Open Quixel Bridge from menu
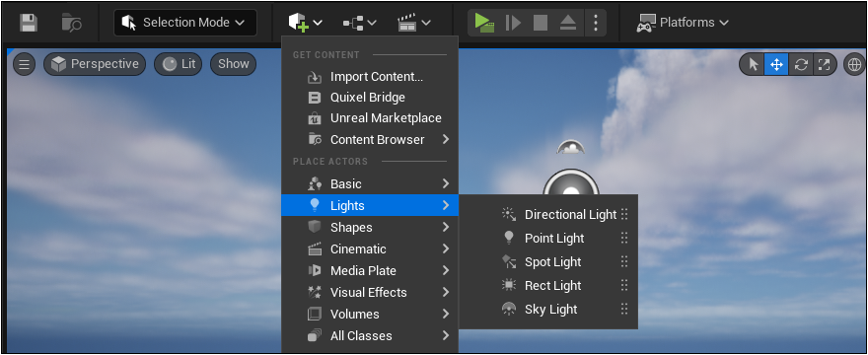Image resolution: width=868 pixels, height=355 pixels. [370, 98]
